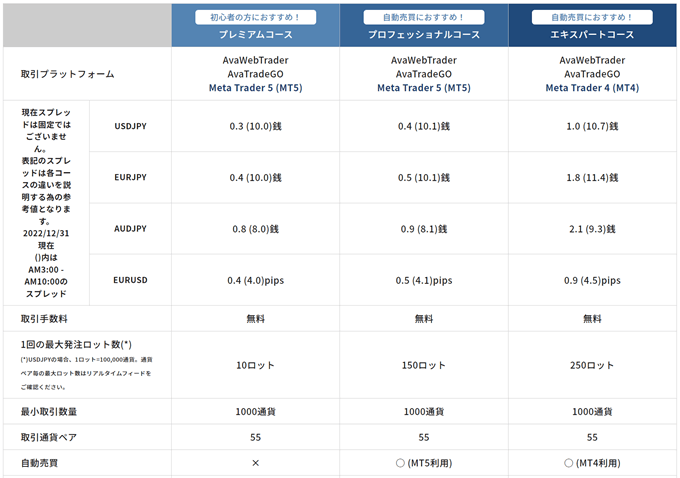Select the 150ロット cell
This screenshot has width=680, height=478.
424,365
